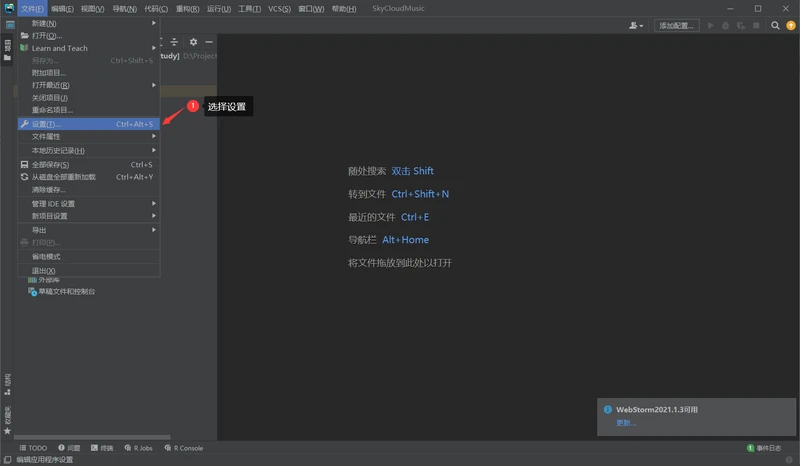Click the Run play icon

coord(710,26)
